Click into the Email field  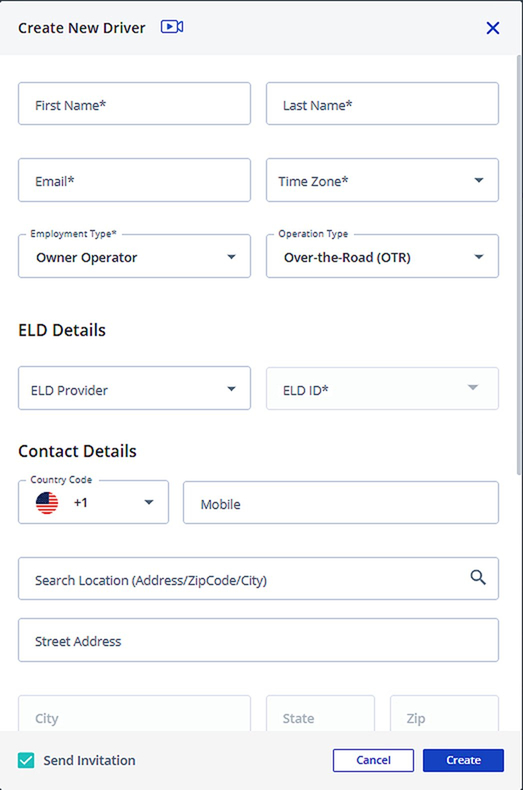click(x=135, y=180)
